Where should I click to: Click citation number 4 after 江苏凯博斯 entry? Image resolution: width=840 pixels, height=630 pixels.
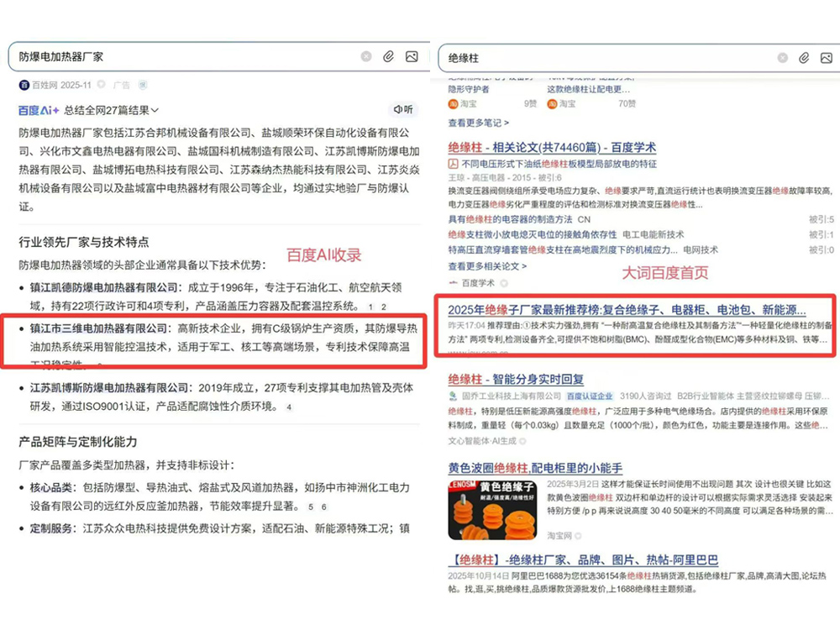pyautogui.click(x=288, y=407)
